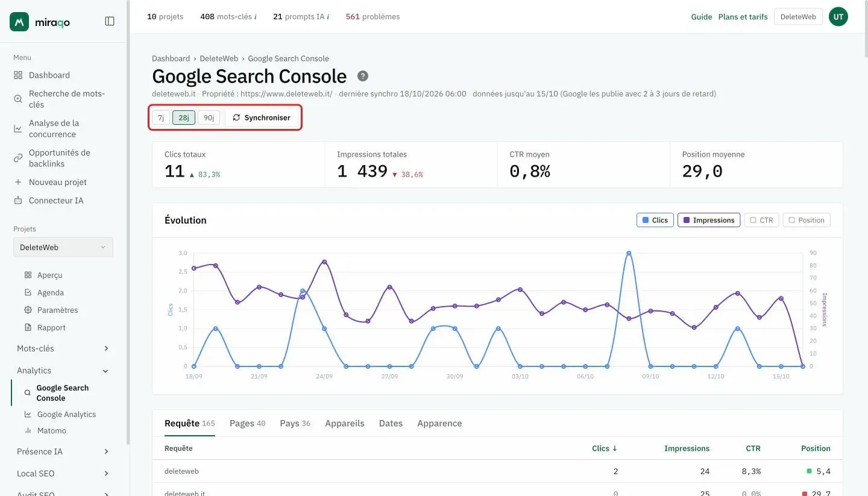Open the UT user avatar
This screenshot has height=496, width=868.
point(838,17)
